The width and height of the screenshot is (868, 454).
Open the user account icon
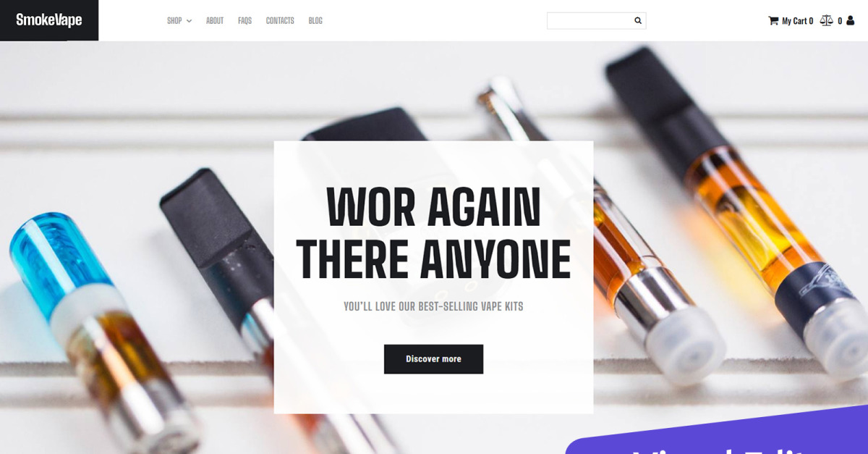(850, 21)
